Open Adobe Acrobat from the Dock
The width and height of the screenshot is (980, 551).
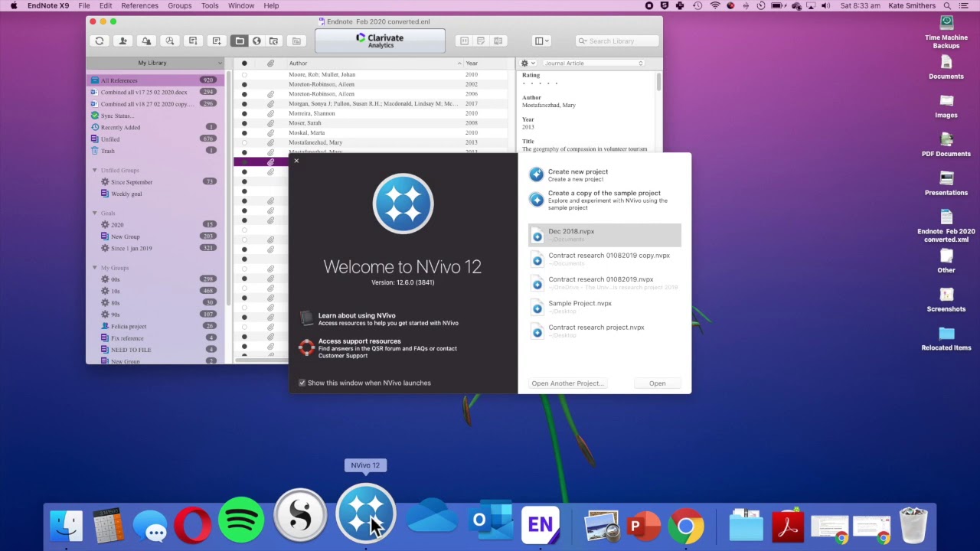pyautogui.click(x=788, y=525)
